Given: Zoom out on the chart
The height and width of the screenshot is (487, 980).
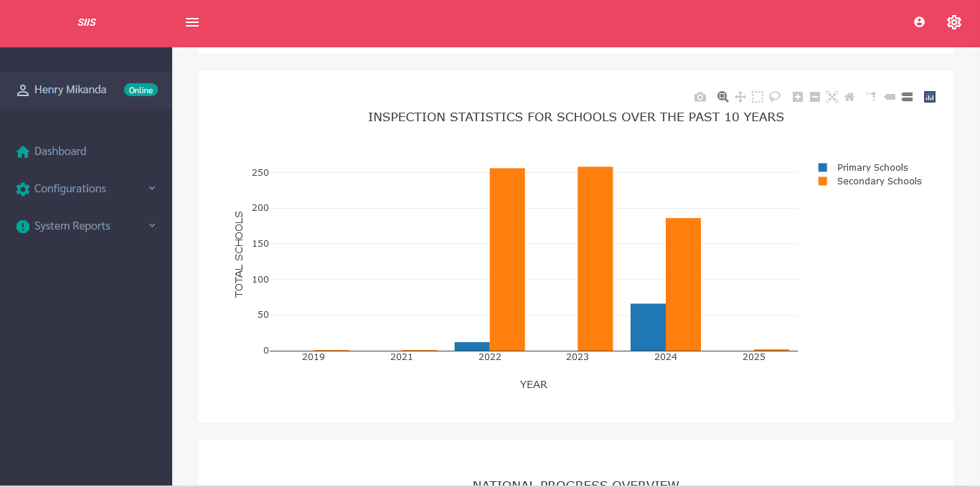Looking at the screenshot, I should point(815,97).
